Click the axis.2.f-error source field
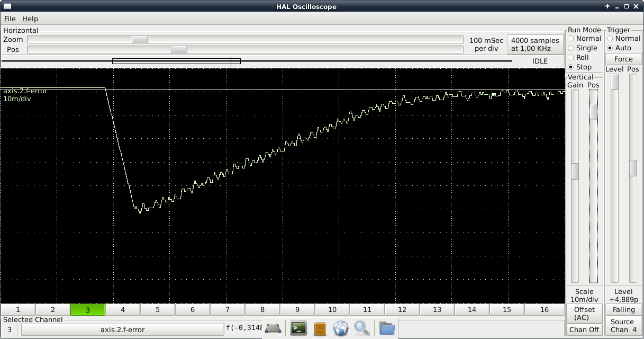 (122, 330)
